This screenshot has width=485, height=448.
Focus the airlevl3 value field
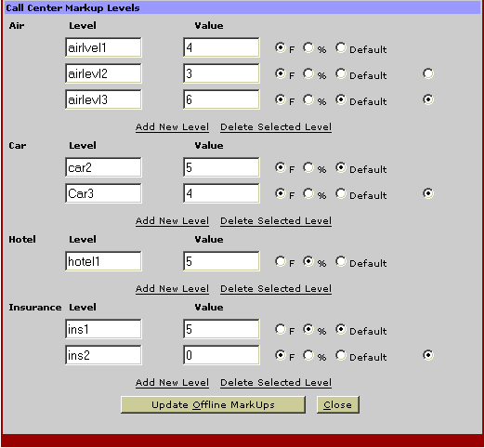click(221, 99)
